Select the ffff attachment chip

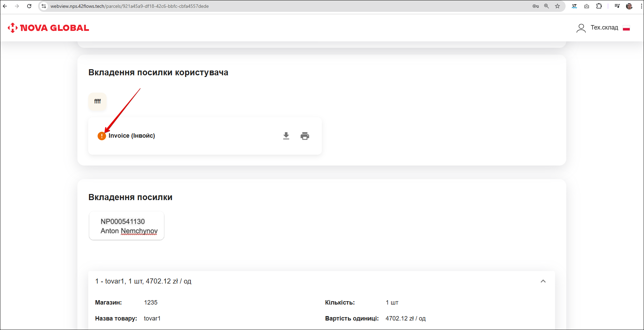click(97, 101)
